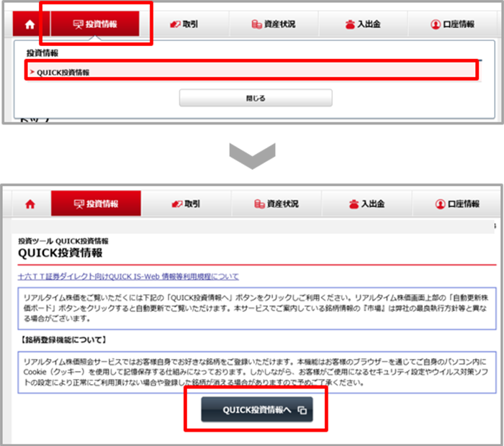Open the 投資情報 tab in the lower screenshot
Viewport: 504px width, 446px height.
tap(96, 204)
